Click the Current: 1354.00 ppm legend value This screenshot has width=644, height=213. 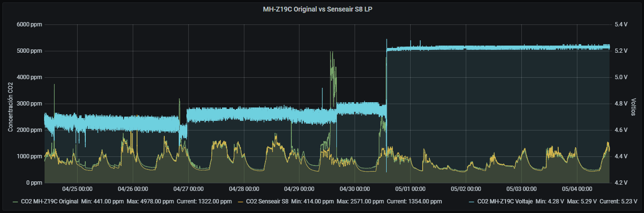click(414, 201)
